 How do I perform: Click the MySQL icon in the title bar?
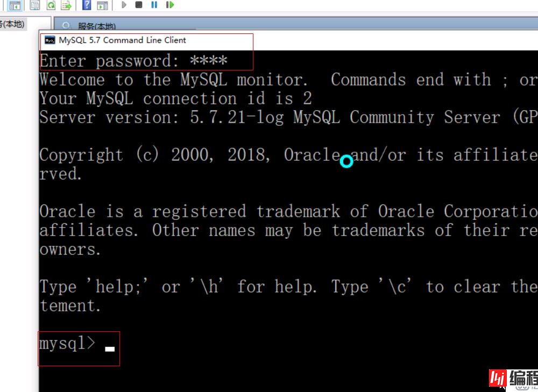click(49, 40)
